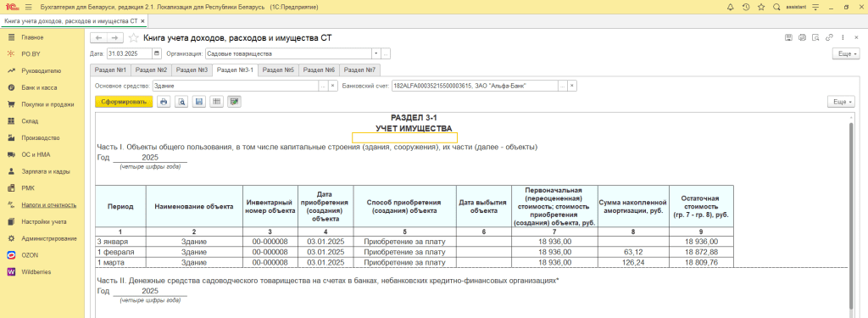Click cell 18 809,76 in 1 марта row
Viewport: 868px width, 318px height.
[701, 263]
